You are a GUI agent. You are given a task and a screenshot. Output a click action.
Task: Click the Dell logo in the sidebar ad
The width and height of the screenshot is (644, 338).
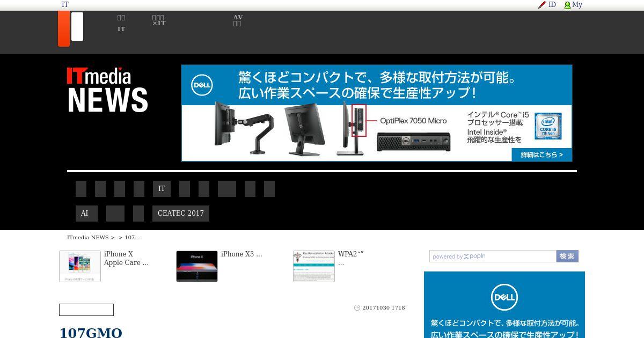504,298
